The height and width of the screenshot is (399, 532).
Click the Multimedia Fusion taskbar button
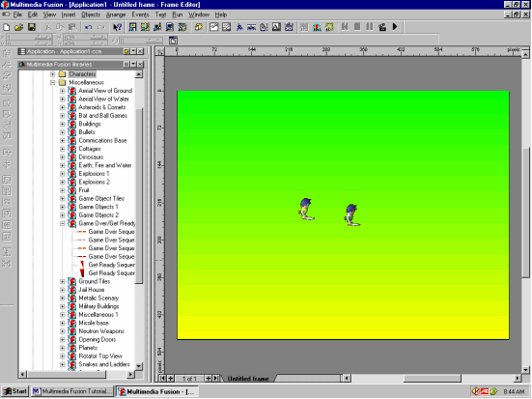coord(156,391)
